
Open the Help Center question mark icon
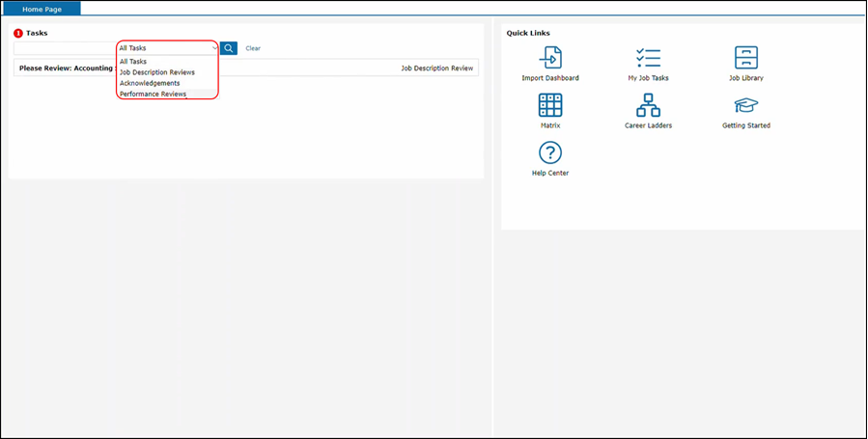coord(550,152)
